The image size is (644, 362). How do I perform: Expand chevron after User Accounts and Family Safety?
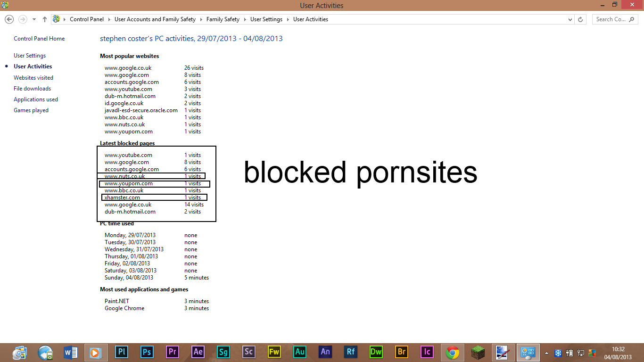coord(201,19)
